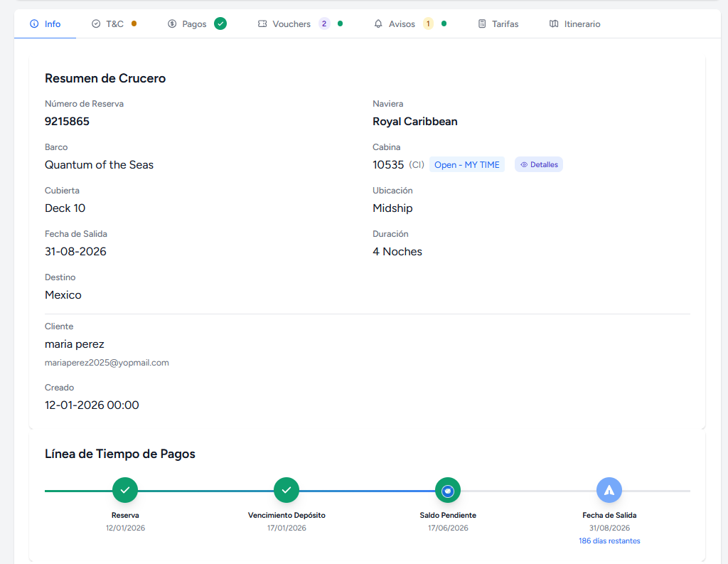This screenshot has height=564, width=728.
Task: Click the Avisos count badge showing 1
Action: 428,23
